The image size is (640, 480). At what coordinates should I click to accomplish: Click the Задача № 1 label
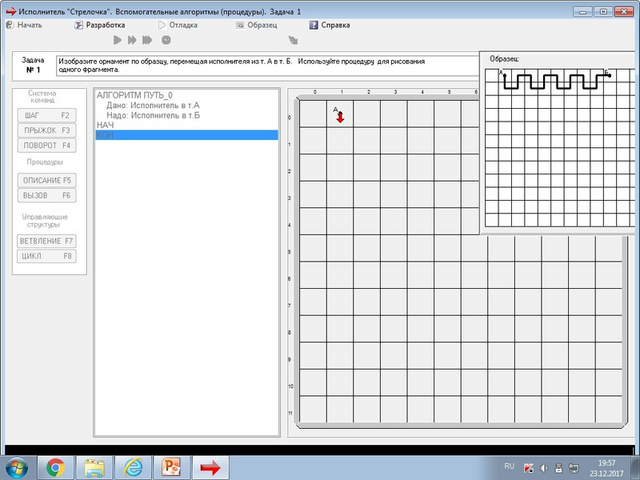point(33,65)
